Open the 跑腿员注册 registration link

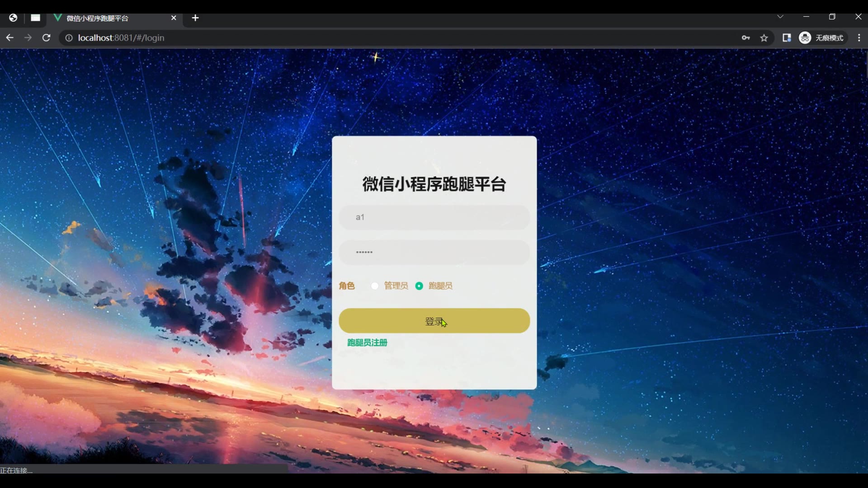367,343
